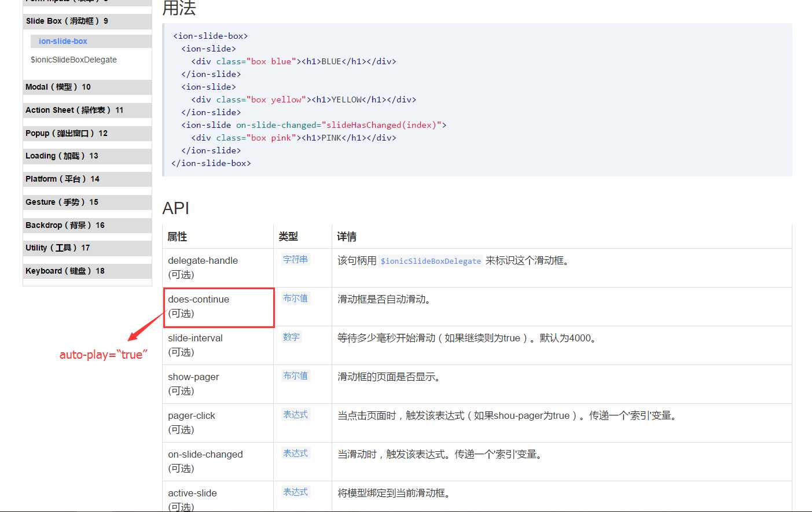
Task: Click the API section heading
Action: [176, 208]
